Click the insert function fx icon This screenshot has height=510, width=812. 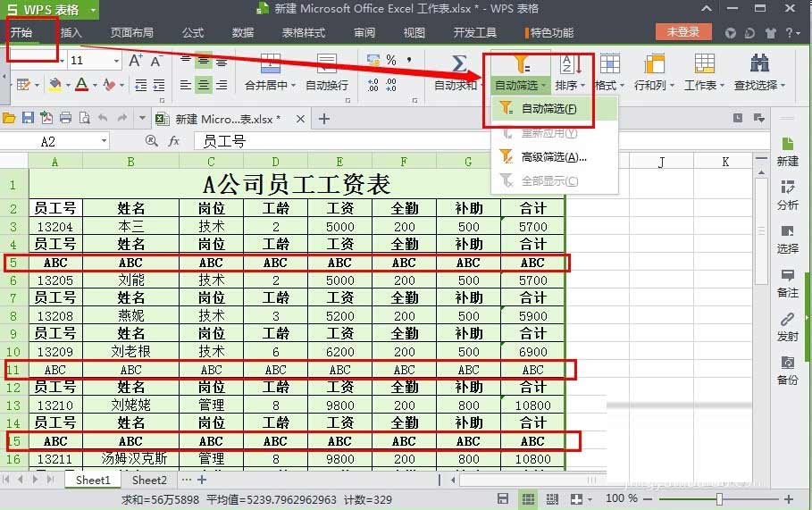pos(174,141)
